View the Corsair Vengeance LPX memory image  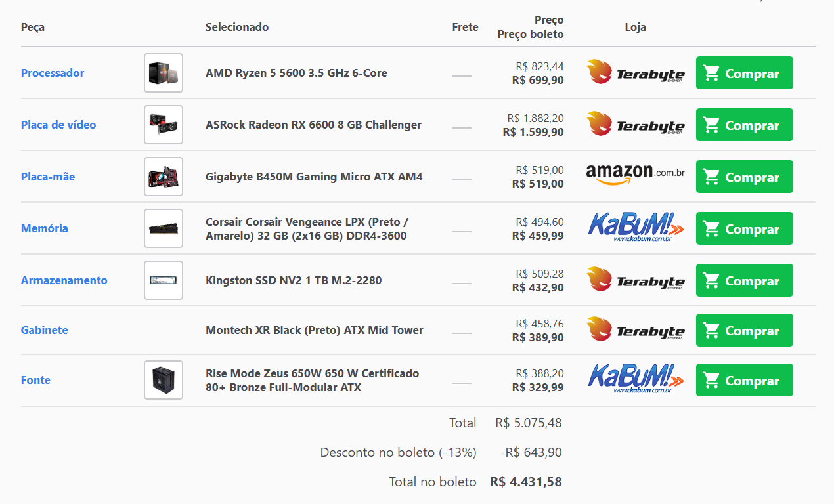pos(164,228)
